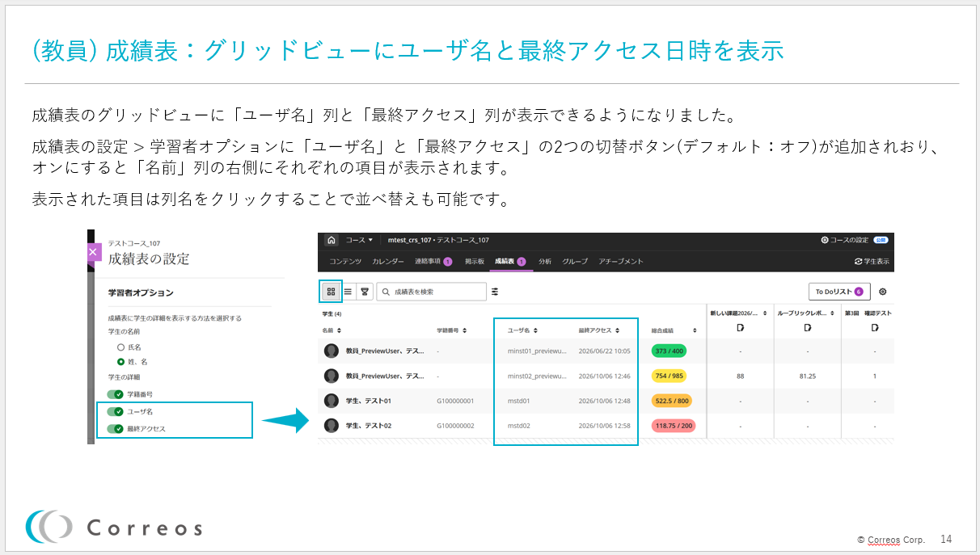Sort by 最終アクセス column arrow

pyautogui.click(x=618, y=330)
